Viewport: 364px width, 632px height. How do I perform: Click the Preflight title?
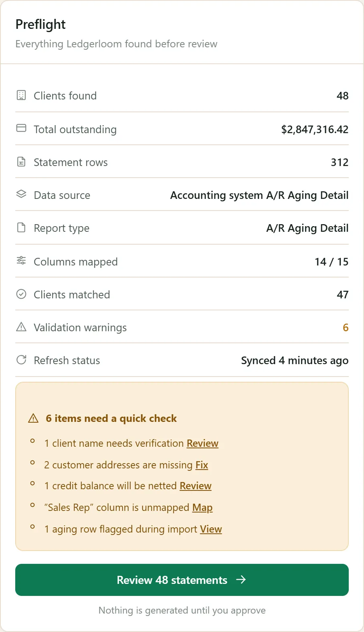pyautogui.click(x=40, y=24)
